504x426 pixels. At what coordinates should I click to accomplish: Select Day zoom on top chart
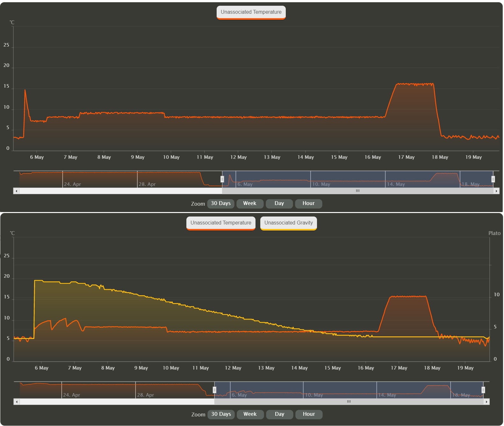coord(279,203)
